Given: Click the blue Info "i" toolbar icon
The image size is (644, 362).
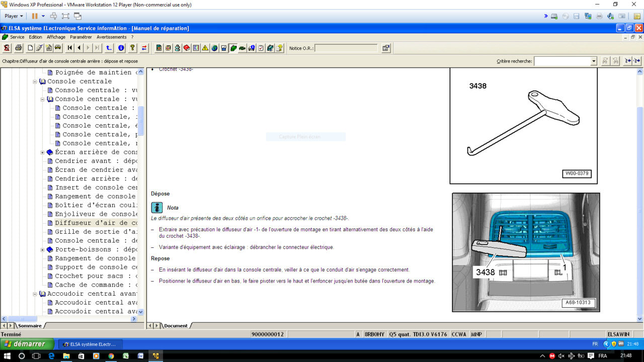Looking at the screenshot, I should pos(121,48).
